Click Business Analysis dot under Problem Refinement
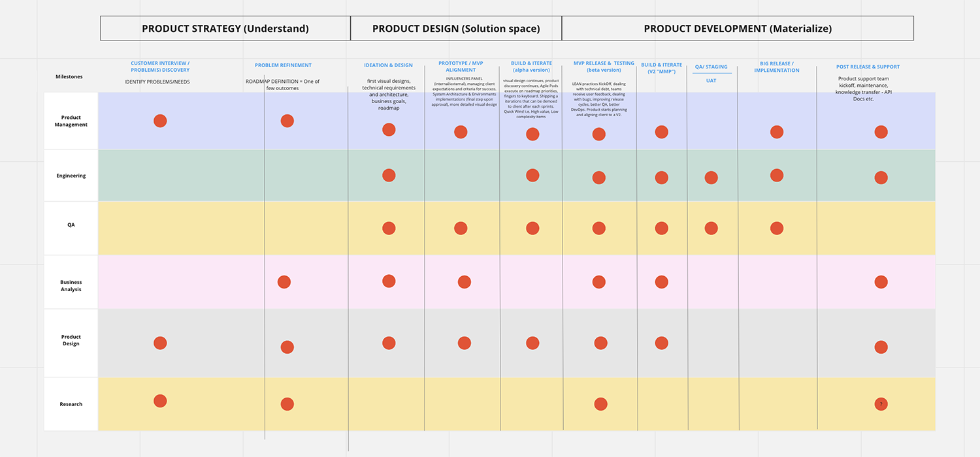The image size is (980, 457). (x=284, y=282)
